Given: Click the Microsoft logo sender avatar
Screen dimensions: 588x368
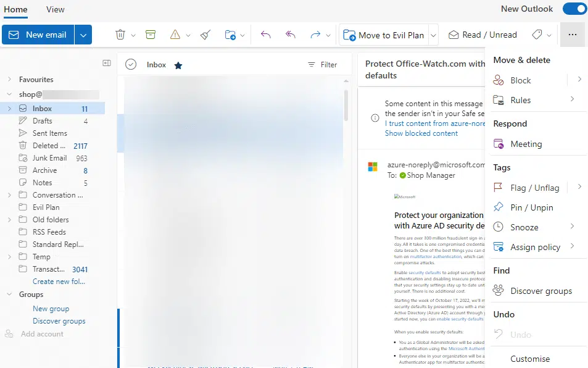Looking at the screenshot, I should coord(373,167).
